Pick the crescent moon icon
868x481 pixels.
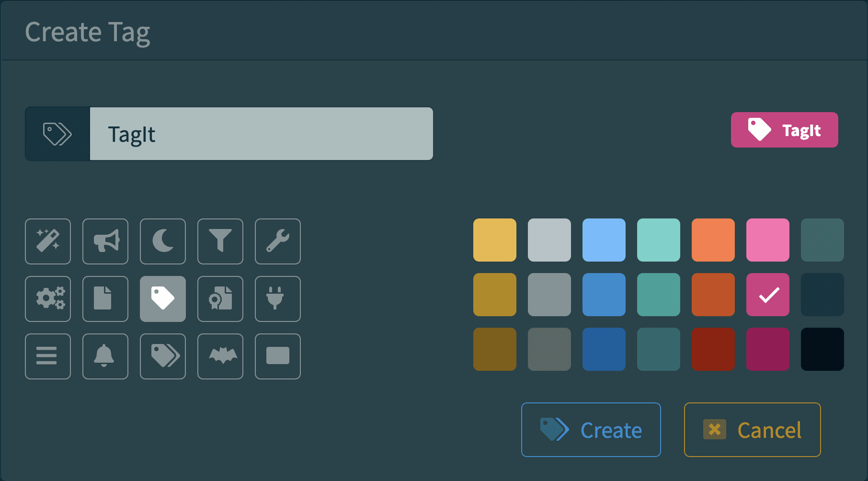point(163,241)
